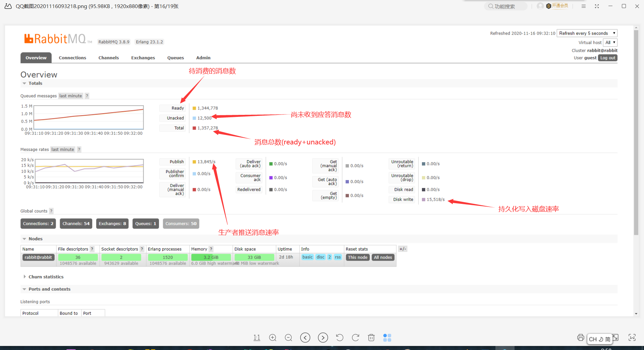Open help for File descriptors column

pyautogui.click(x=92, y=249)
